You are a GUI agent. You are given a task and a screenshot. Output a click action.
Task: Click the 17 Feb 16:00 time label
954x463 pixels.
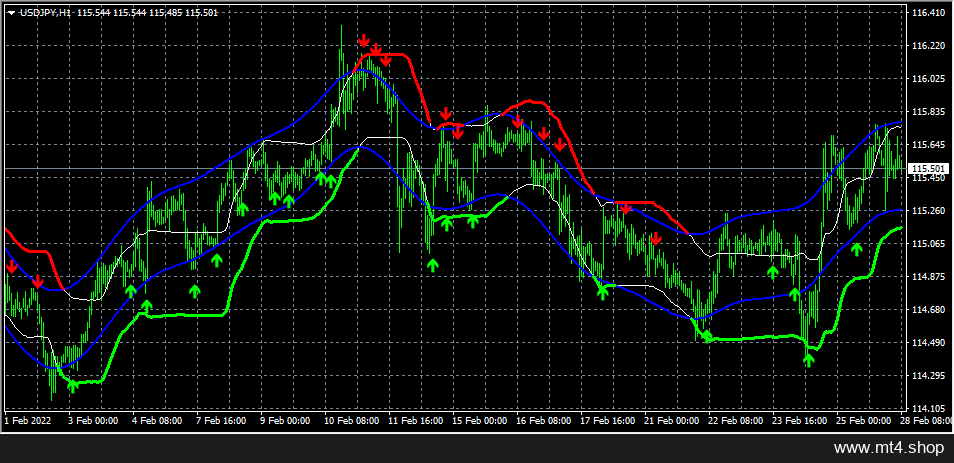(606, 420)
